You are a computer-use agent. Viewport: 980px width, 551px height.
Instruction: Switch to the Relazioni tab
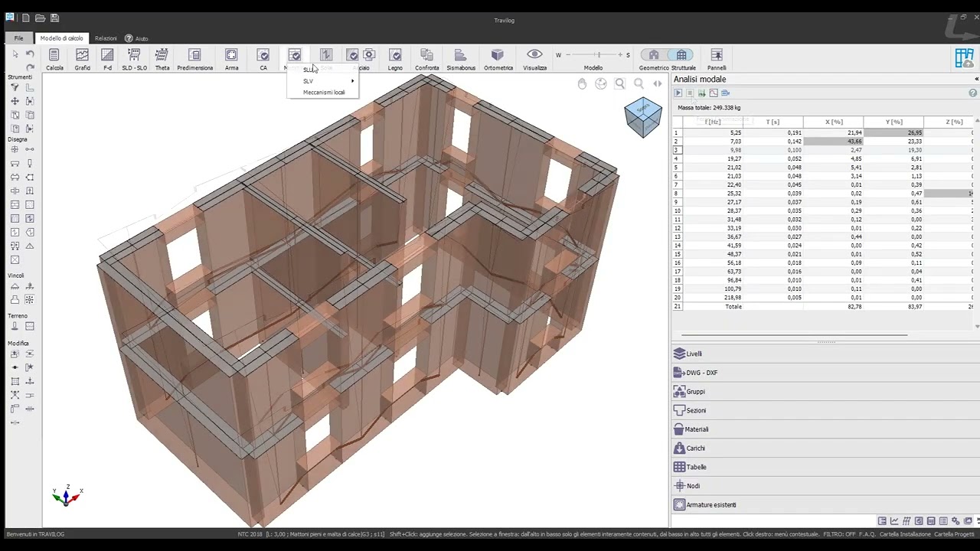pyautogui.click(x=106, y=38)
